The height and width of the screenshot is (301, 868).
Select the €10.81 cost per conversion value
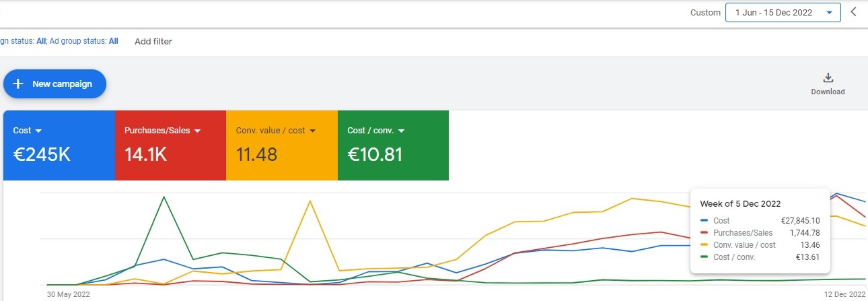[375, 155]
